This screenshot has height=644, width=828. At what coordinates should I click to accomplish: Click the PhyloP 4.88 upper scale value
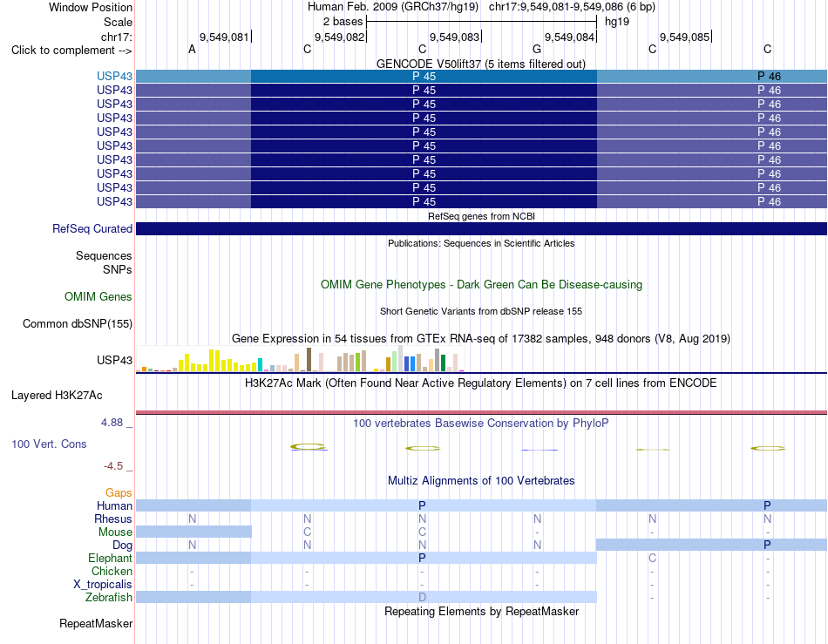pyautogui.click(x=112, y=423)
